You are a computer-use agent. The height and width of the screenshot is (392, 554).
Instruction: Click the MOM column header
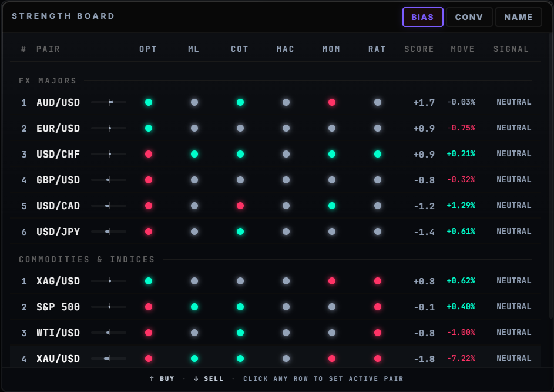pyautogui.click(x=331, y=49)
